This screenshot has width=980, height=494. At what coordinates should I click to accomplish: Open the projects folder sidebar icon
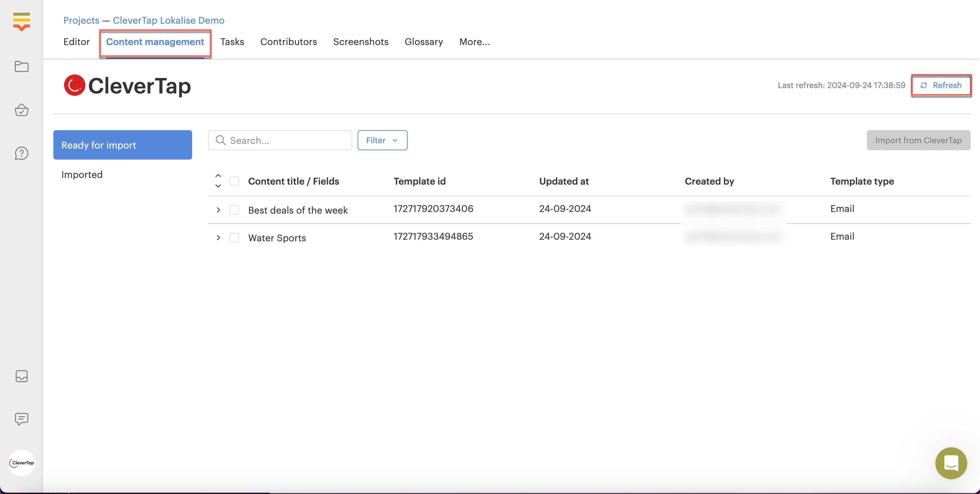pos(21,67)
